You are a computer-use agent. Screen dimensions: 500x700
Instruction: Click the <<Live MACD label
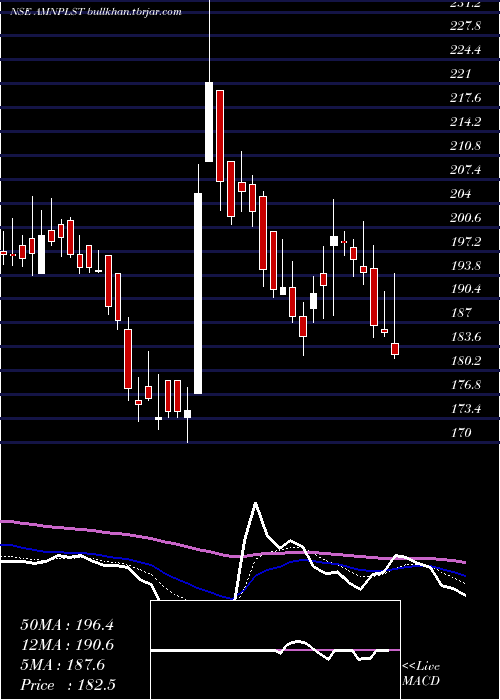pyautogui.click(x=421, y=674)
